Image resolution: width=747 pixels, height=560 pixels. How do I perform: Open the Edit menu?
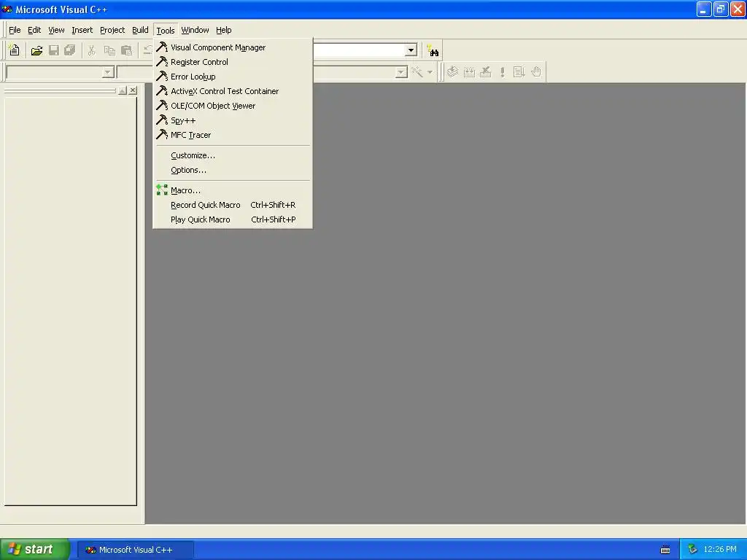tap(34, 30)
